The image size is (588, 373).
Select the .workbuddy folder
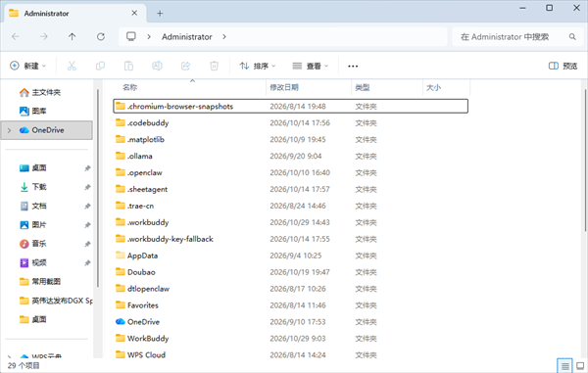coord(291,222)
